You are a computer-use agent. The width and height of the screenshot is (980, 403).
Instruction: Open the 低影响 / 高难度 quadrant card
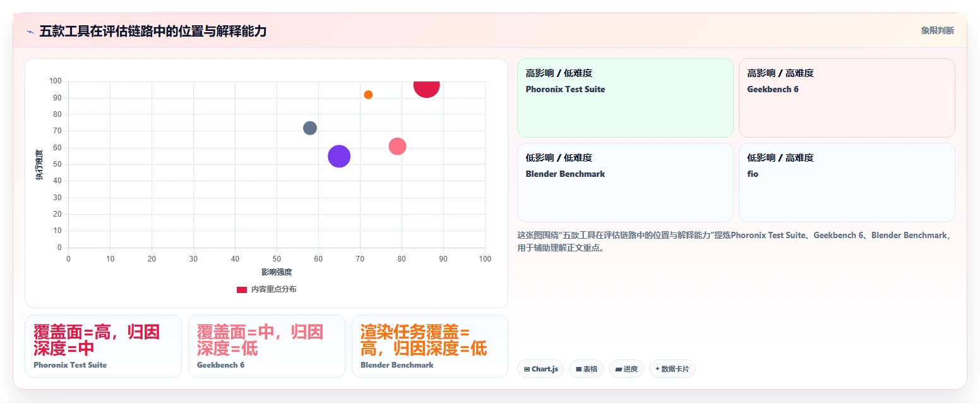pyautogui.click(x=847, y=183)
